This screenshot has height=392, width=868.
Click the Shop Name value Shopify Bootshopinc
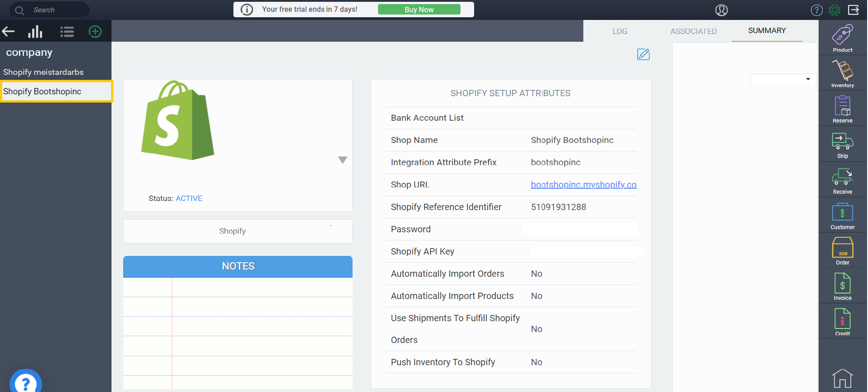(x=572, y=140)
